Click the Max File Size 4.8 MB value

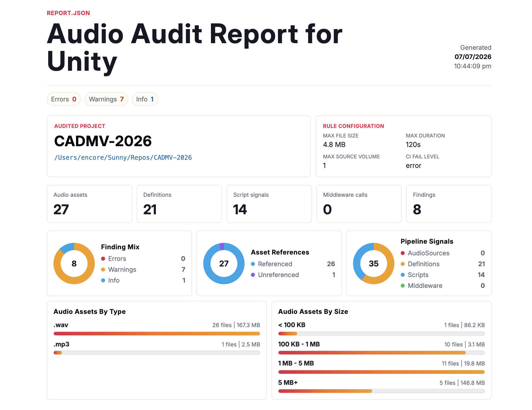click(x=334, y=145)
